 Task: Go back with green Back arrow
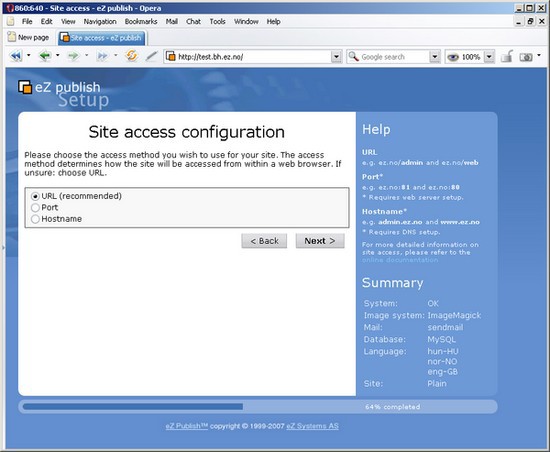click(x=45, y=56)
